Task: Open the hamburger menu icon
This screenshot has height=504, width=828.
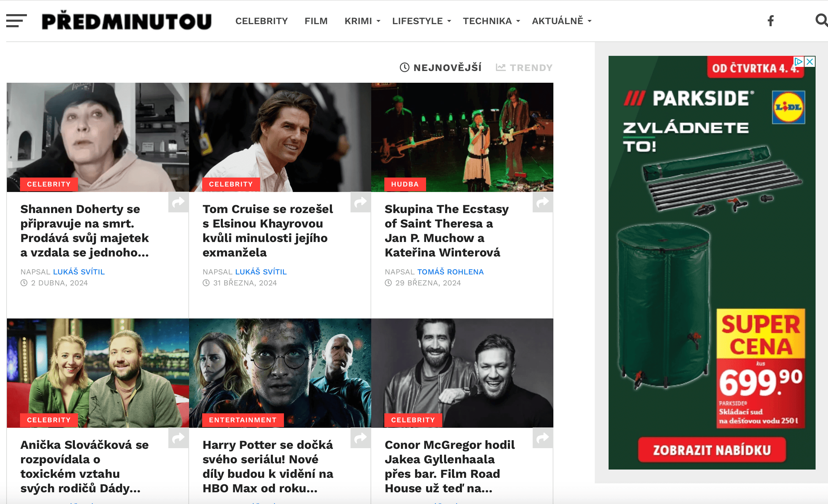Action: pos(16,21)
